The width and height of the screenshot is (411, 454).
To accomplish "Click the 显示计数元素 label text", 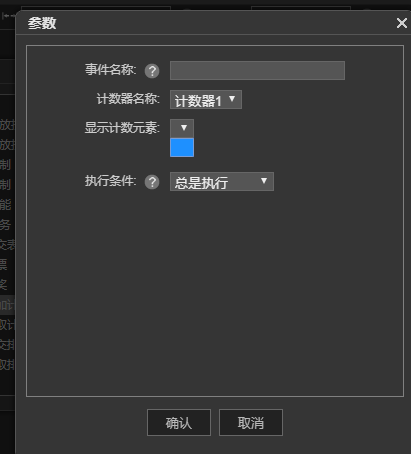I will 122,128.
